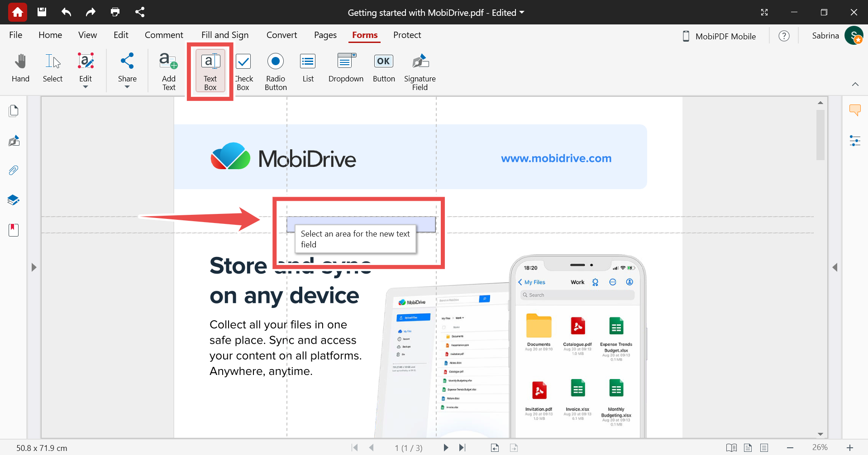Image resolution: width=868 pixels, height=455 pixels.
Task: Click the MobiPDF Mobile button
Action: pyautogui.click(x=719, y=36)
